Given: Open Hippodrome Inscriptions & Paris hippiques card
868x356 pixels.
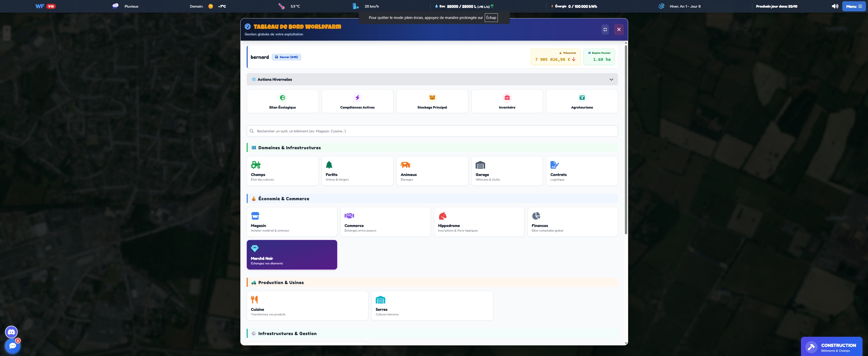Looking at the screenshot, I should (479, 222).
